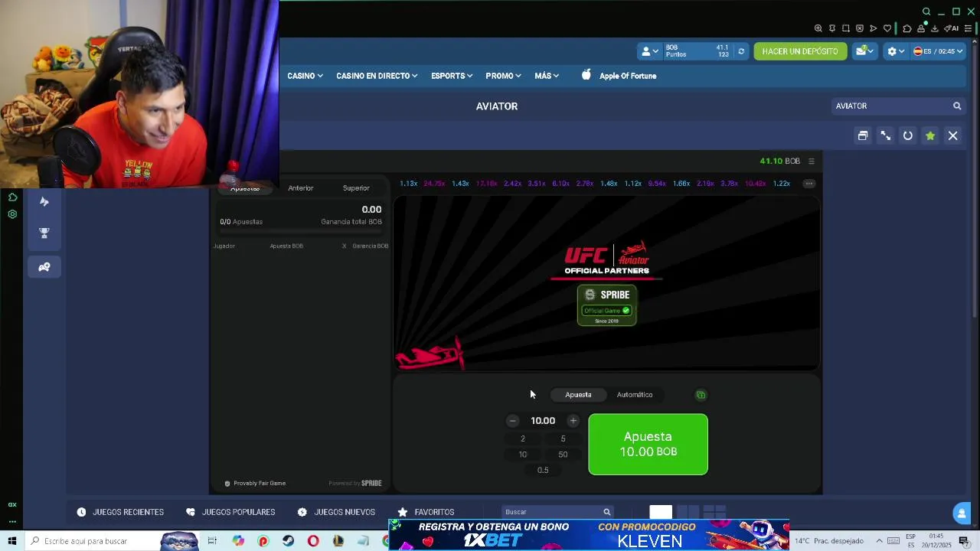Open the user account dropdown
The image size is (980, 551).
(649, 51)
